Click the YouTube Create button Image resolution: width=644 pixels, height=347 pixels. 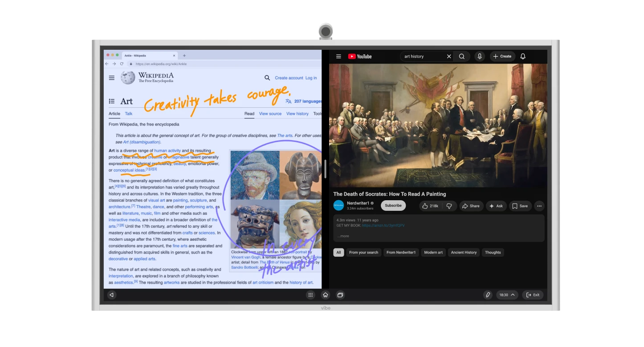tap(502, 56)
